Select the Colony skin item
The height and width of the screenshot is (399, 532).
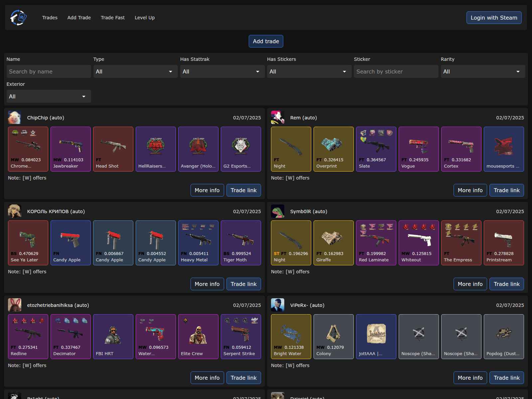tap(333, 336)
